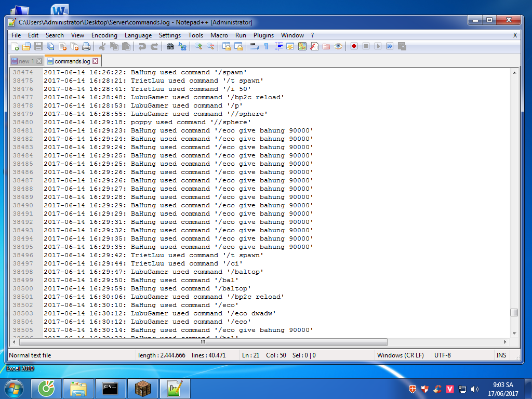The height and width of the screenshot is (399, 532).
Task: Open the Plugins menu
Action: point(263,35)
